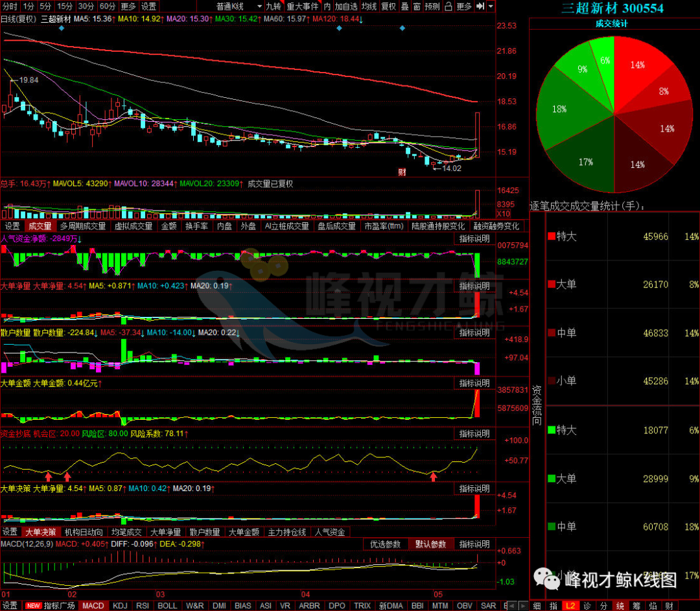Click right scroll arrow in indicator bar
Image resolution: width=700 pixels, height=611 pixels.
click(x=523, y=606)
